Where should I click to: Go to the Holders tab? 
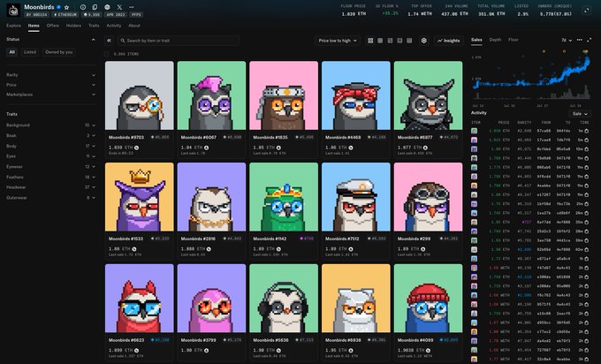click(73, 26)
